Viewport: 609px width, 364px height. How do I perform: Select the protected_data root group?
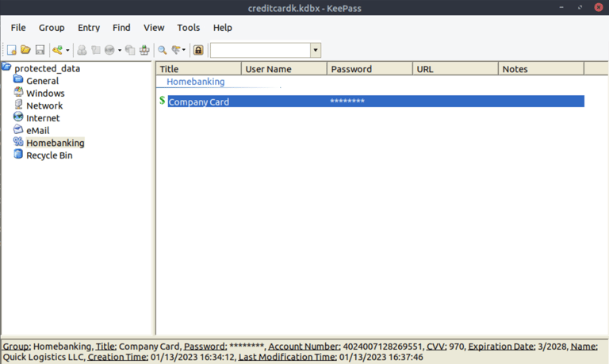click(x=48, y=68)
